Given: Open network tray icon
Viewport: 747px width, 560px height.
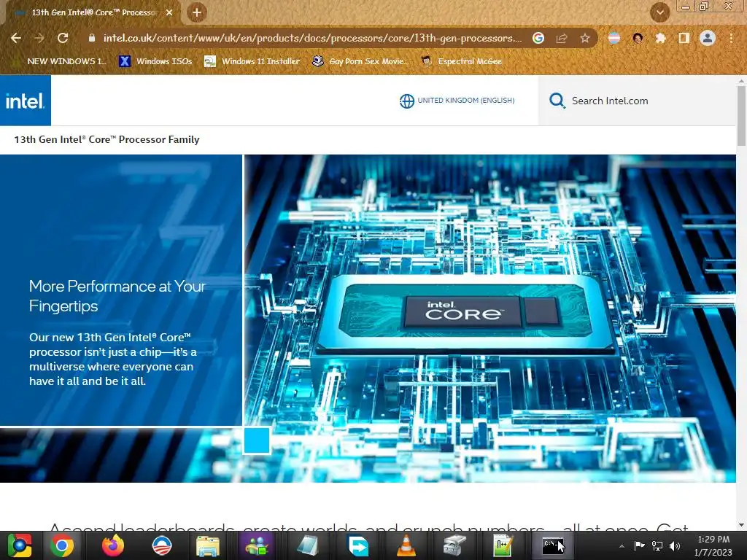Looking at the screenshot, I should (x=657, y=545).
